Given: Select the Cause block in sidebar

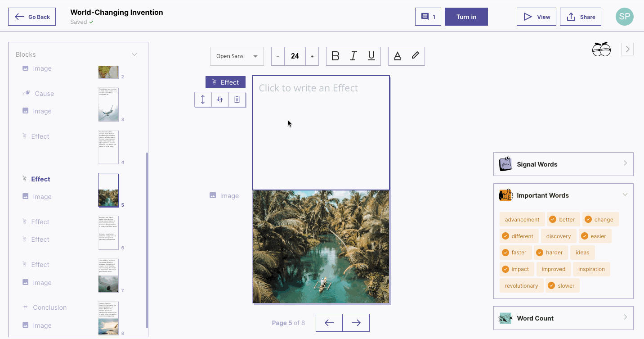Looking at the screenshot, I should point(44,94).
